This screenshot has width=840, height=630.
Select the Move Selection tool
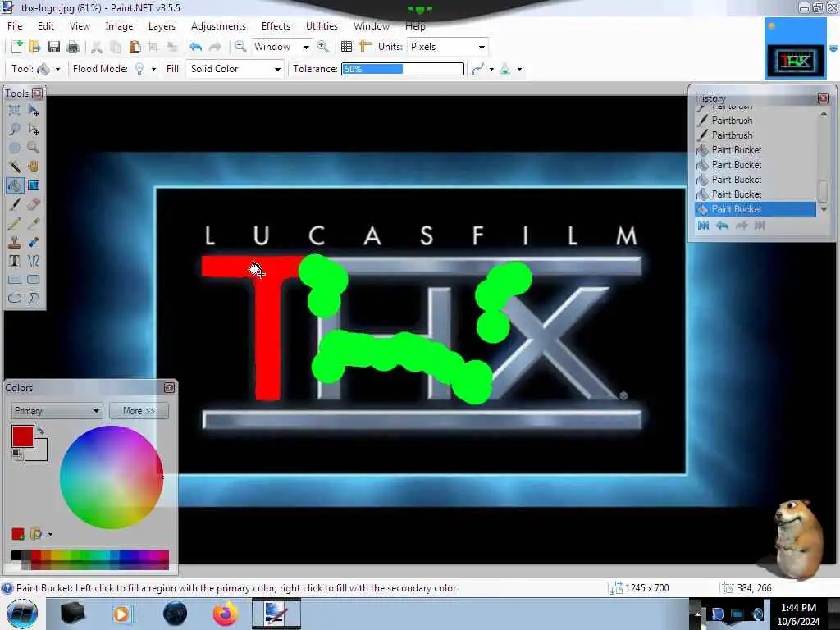(34, 129)
